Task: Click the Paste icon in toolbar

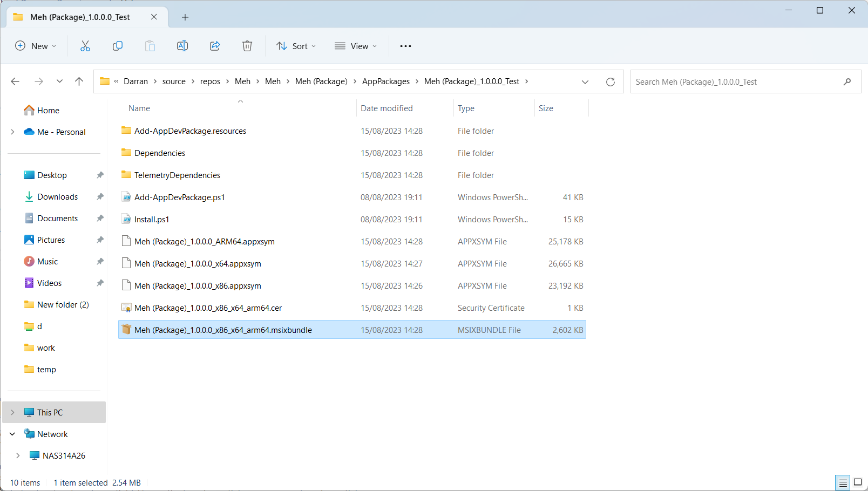Action: [x=150, y=46]
